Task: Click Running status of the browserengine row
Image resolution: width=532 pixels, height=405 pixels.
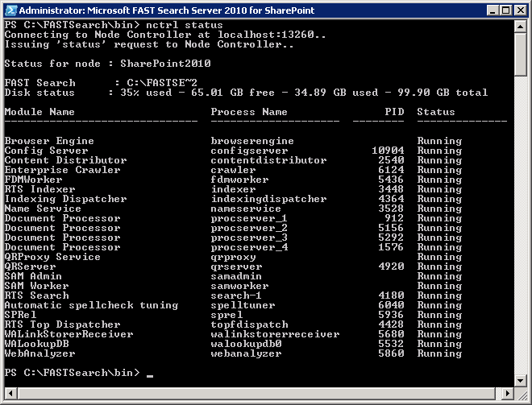Action: tap(439, 141)
